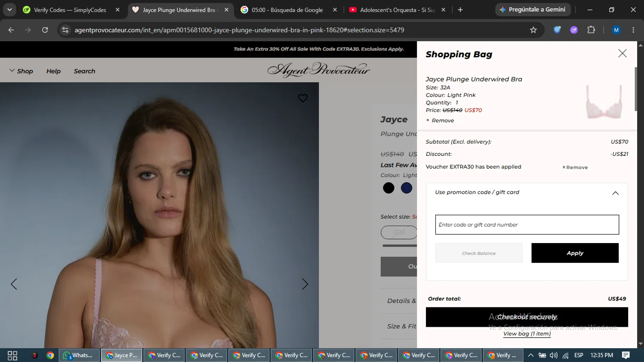This screenshot has height=362, width=644.
Task: Add Jayce bra to wishlist heart
Action: 303,98
